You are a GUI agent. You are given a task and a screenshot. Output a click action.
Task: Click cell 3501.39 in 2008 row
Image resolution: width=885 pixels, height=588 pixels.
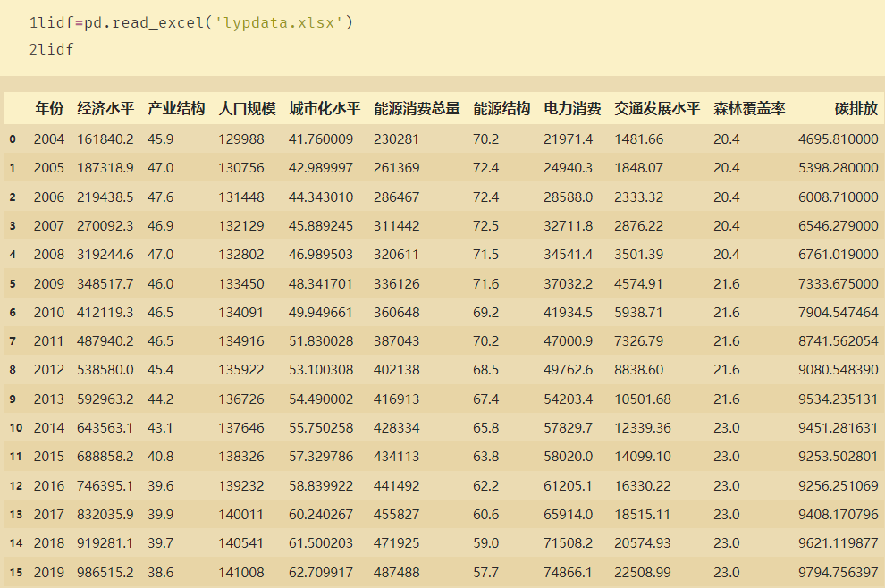[639, 255]
